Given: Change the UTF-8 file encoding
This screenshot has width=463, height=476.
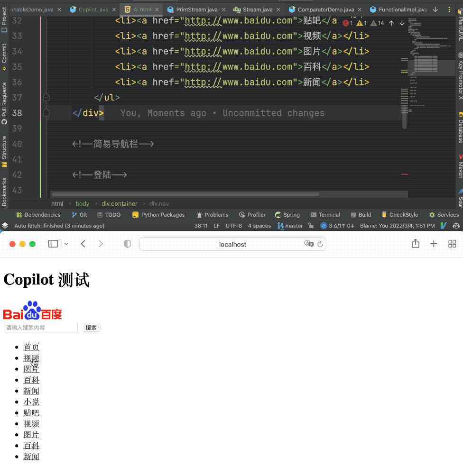Looking at the screenshot, I should click(x=233, y=226).
